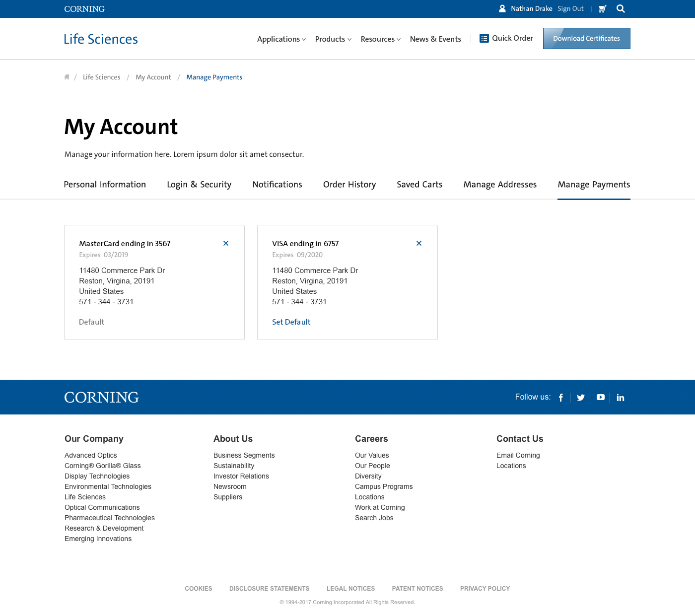695x616 pixels.
Task: Open Corning Gorilla Glass footer link
Action: click(103, 466)
